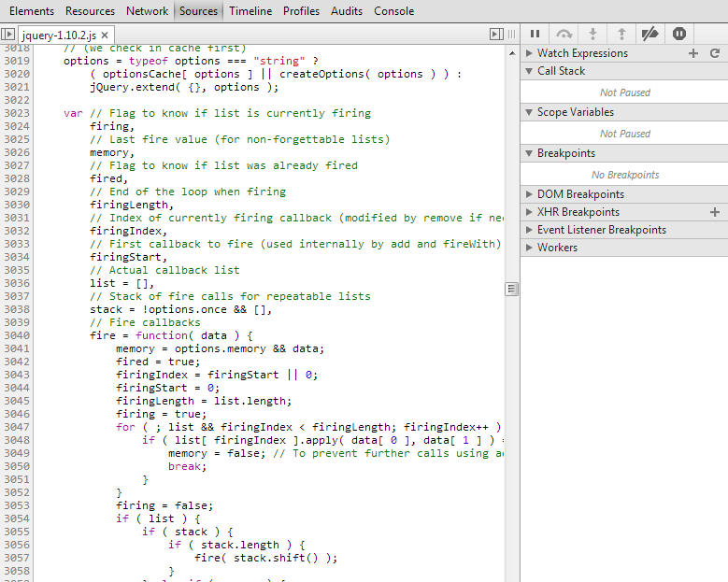Screen dimensions: 728x582
Task: Click the '// Actual callback list' comment
Action: [164, 270]
